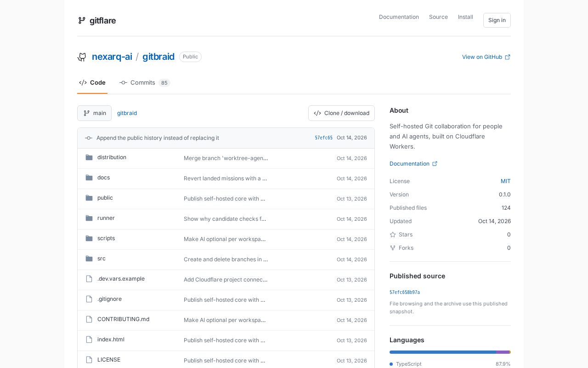Open Documentation in top navigation
Image resolution: width=588 pixels, height=368 pixels.
tap(399, 17)
